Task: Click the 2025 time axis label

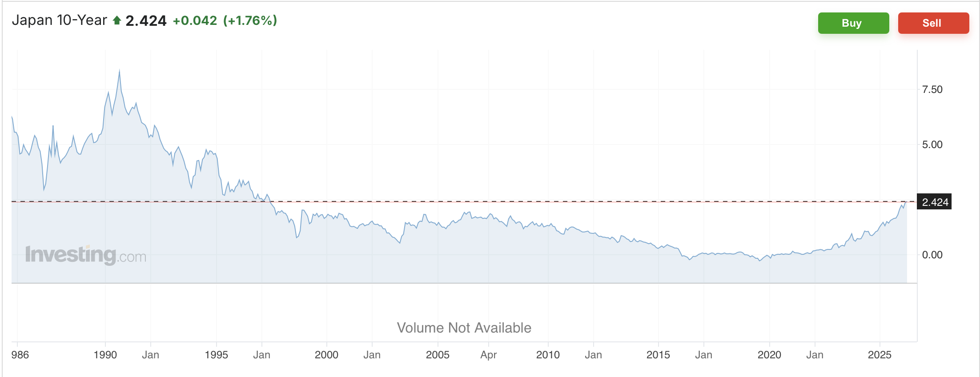Action: point(880,355)
